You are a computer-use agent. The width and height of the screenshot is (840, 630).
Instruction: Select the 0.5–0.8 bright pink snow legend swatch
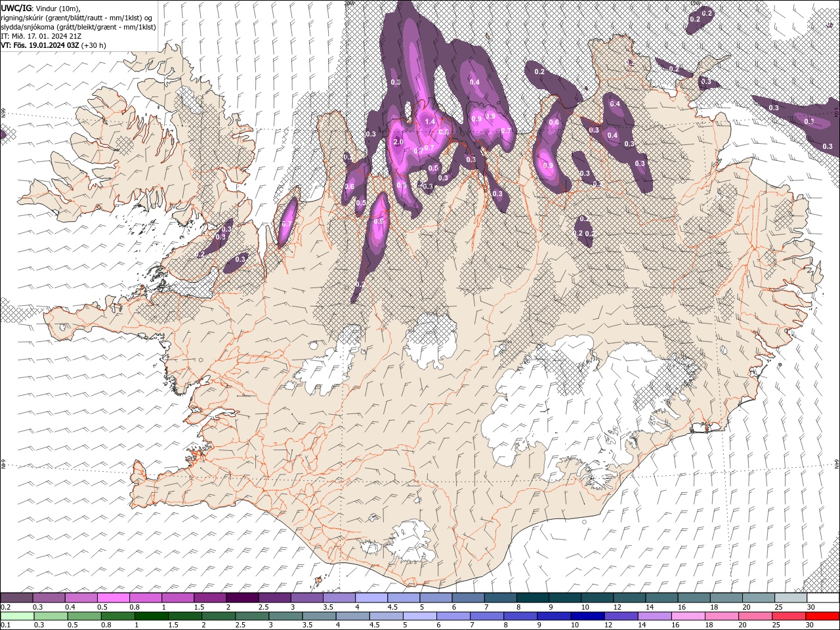pyautogui.click(x=113, y=598)
